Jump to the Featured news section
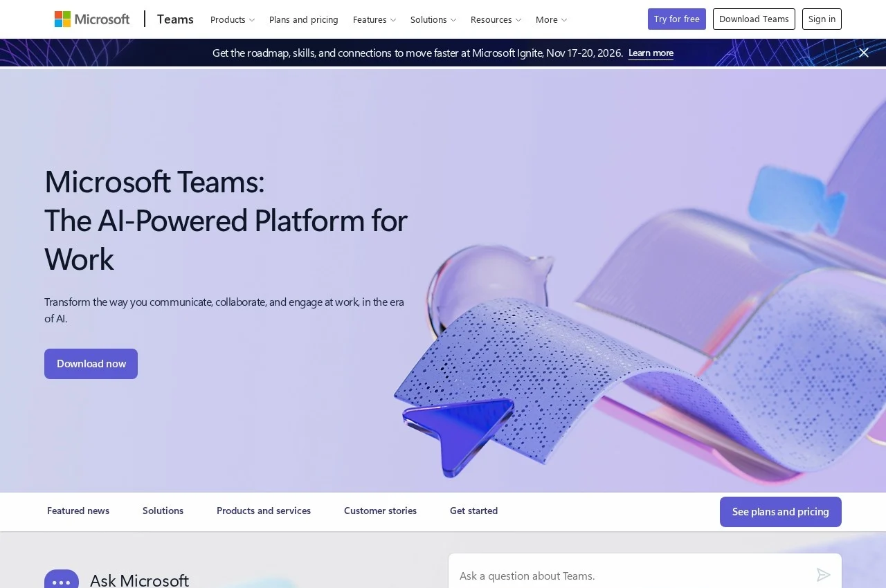 click(78, 511)
